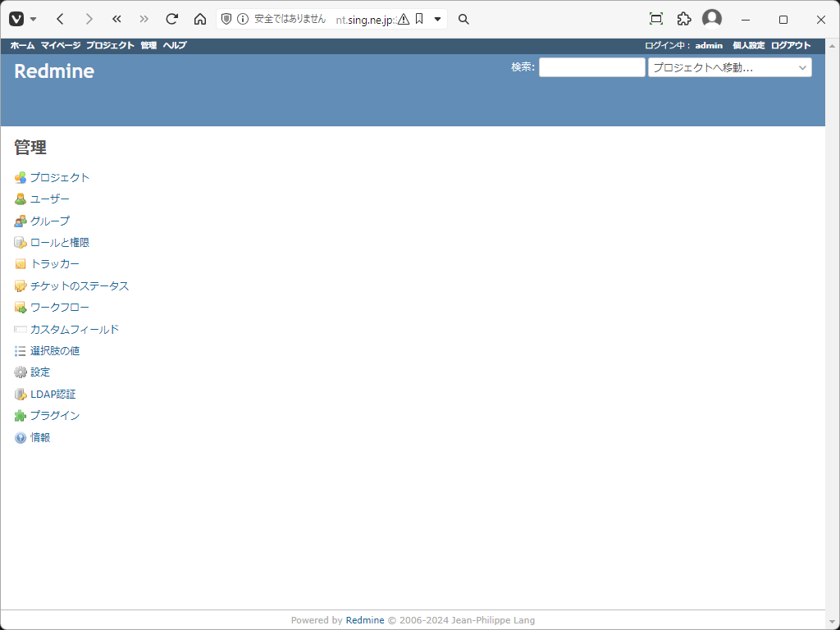Open the プラグイン link
Viewport: 840px width, 630px height.
pos(55,416)
